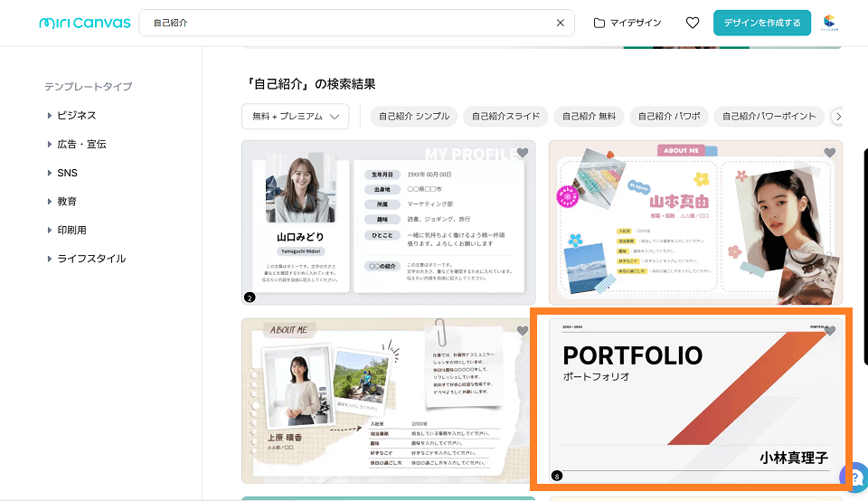Image resolution: width=868 pixels, height=501 pixels.
Task: Select the 自己紹介 パワポ filter chip
Action: point(670,116)
